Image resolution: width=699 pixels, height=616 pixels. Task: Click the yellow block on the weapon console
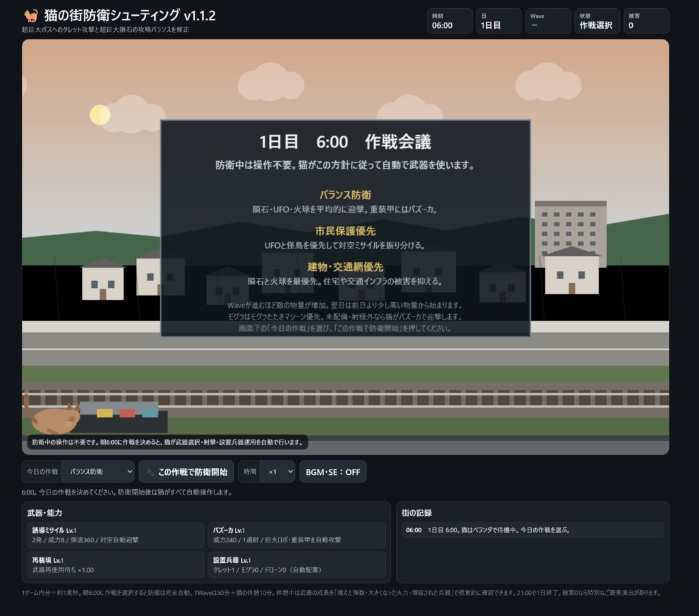click(104, 413)
